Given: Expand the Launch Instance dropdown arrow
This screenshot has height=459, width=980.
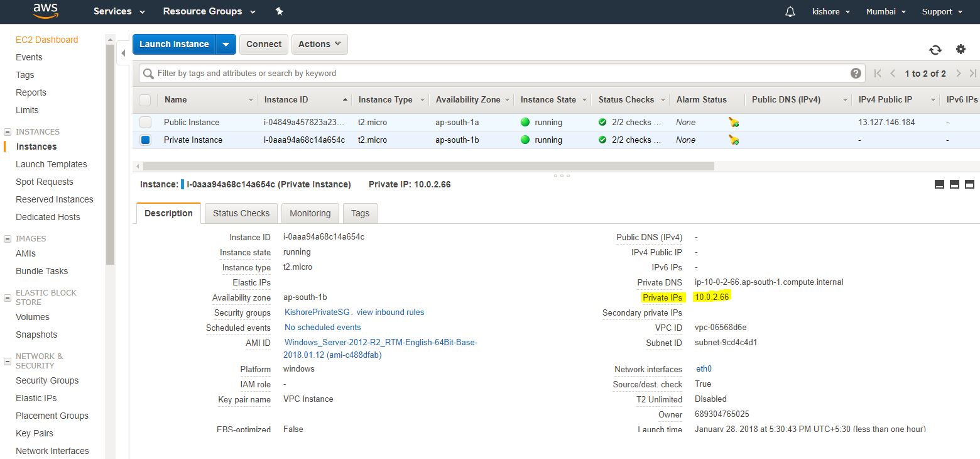Looking at the screenshot, I should point(226,44).
